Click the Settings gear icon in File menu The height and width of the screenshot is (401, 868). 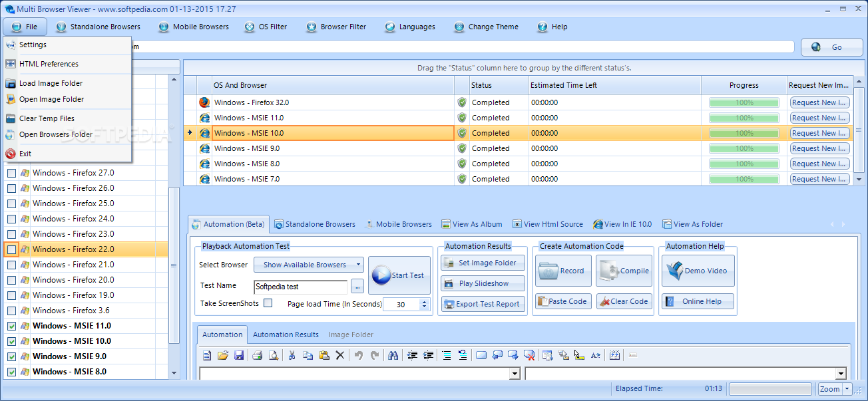[x=10, y=45]
